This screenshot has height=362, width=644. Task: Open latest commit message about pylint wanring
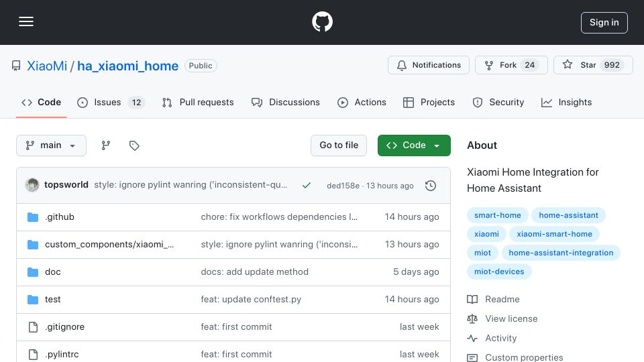pos(191,185)
